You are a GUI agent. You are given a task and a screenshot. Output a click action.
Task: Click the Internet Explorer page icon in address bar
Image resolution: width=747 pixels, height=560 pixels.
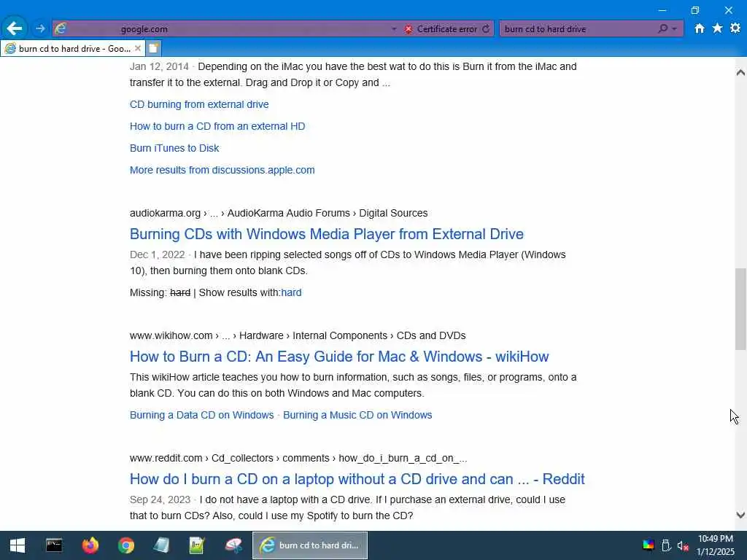[x=61, y=29]
